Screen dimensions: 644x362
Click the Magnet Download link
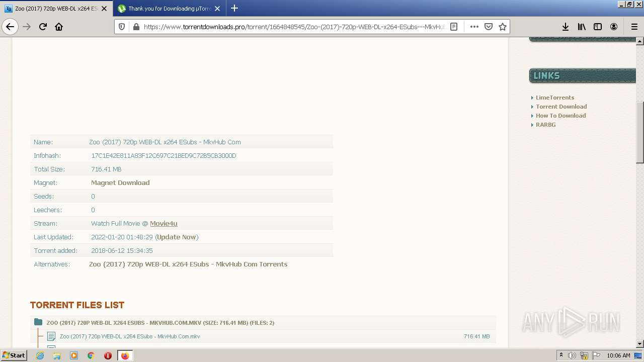[x=120, y=183]
